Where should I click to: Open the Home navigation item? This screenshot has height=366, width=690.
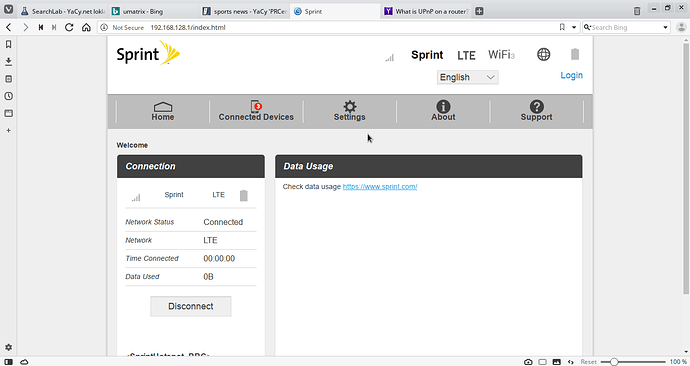tap(163, 111)
